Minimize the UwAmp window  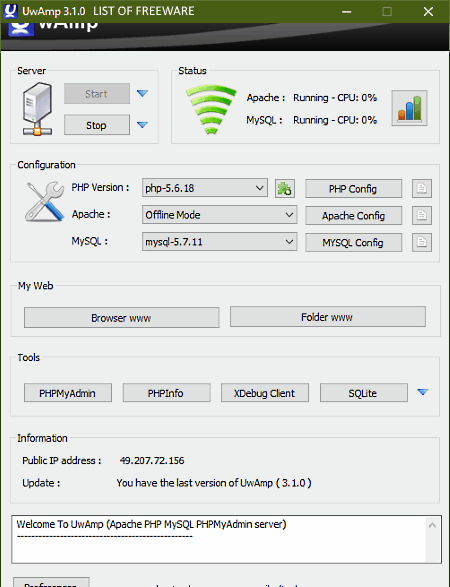pos(346,12)
